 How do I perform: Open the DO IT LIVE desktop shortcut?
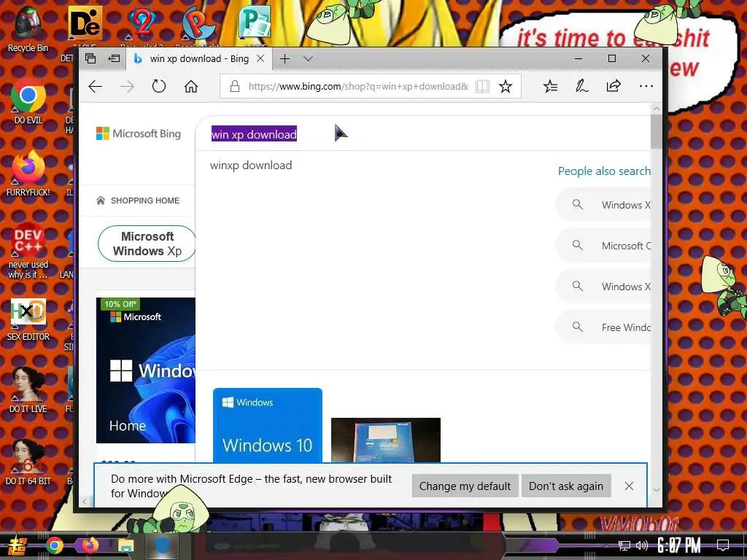[28, 391]
